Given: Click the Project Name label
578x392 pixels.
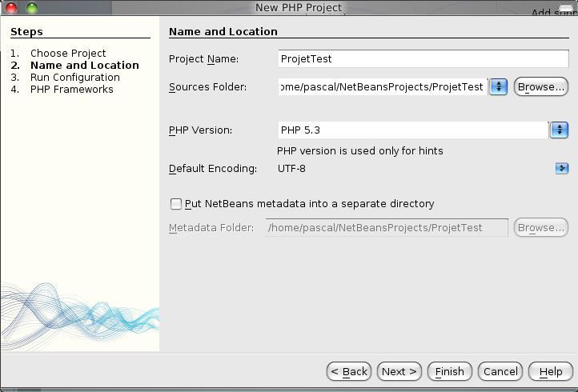Looking at the screenshot, I should (x=203, y=59).
